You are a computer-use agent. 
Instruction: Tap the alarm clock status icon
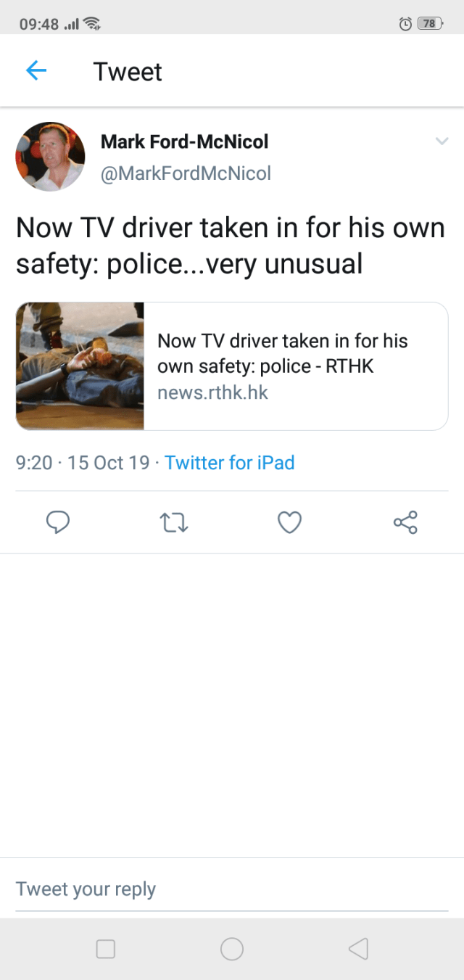click(x=405, y=24)
